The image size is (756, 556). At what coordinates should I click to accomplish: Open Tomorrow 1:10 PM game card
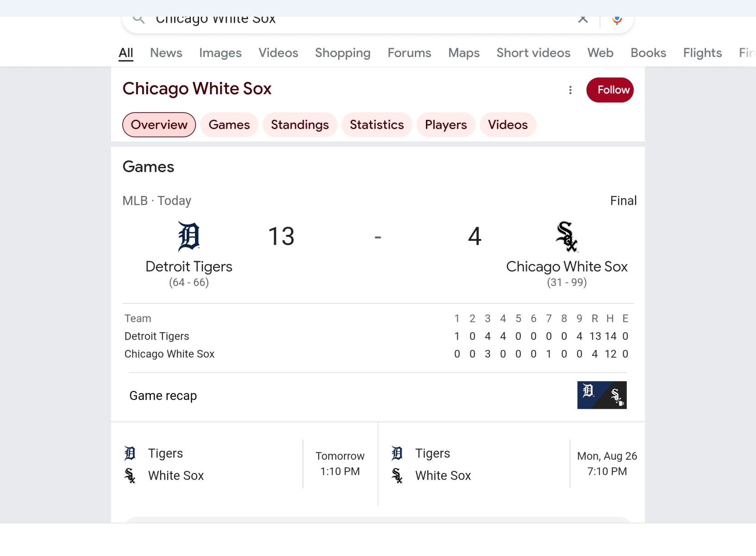244,464
